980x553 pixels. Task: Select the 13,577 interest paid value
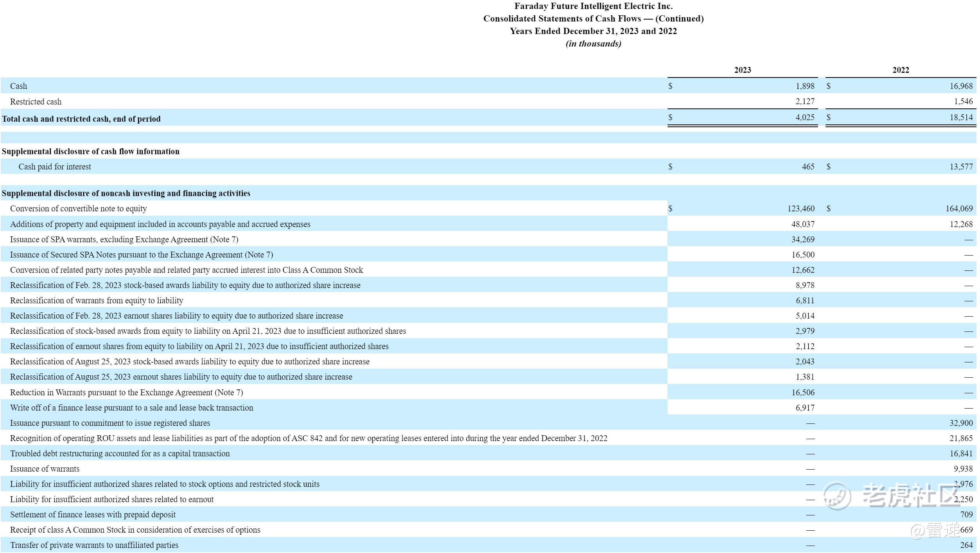(961, 167)
